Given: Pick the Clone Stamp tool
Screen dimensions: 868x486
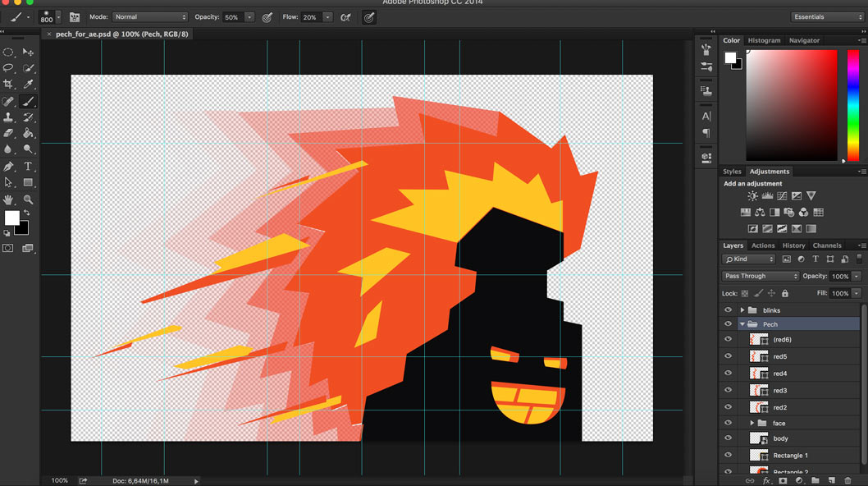Looking at the screenshot, I should click(8, 117).
